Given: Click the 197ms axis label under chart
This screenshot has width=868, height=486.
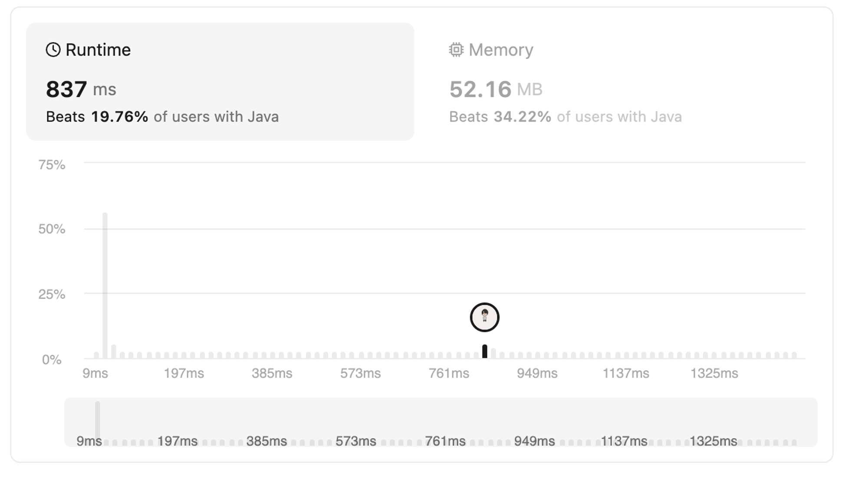Looking at the screenshot, I should pos(184,373).
